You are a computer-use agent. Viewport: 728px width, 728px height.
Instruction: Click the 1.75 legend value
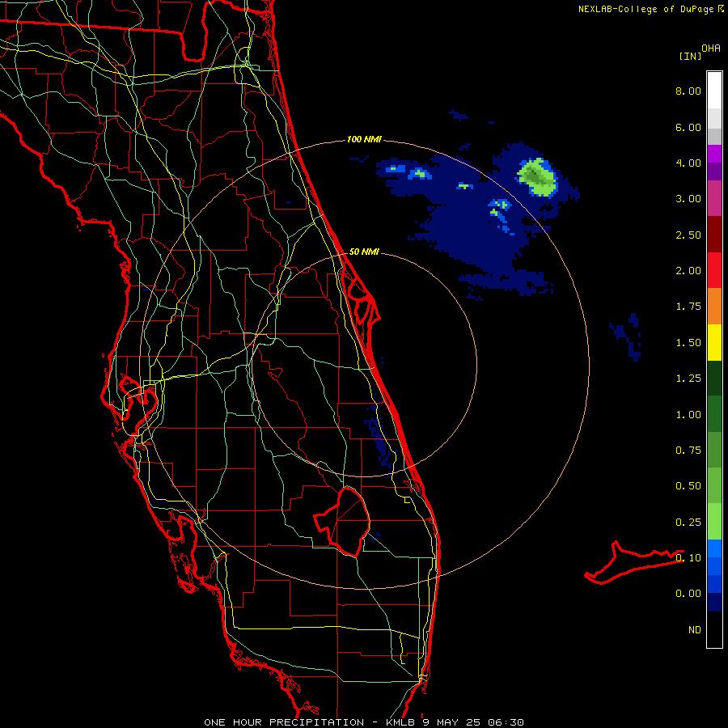pos(688,307)
